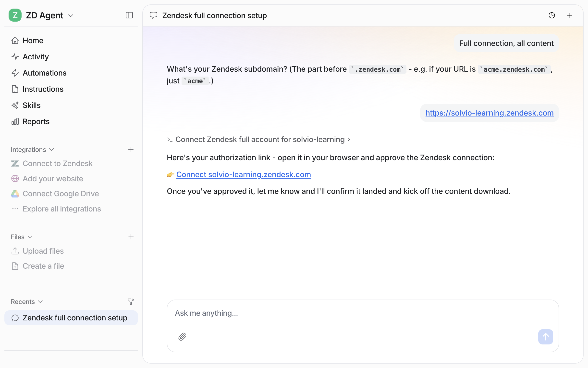Collapse the Integrations section header

coord(32,150)
